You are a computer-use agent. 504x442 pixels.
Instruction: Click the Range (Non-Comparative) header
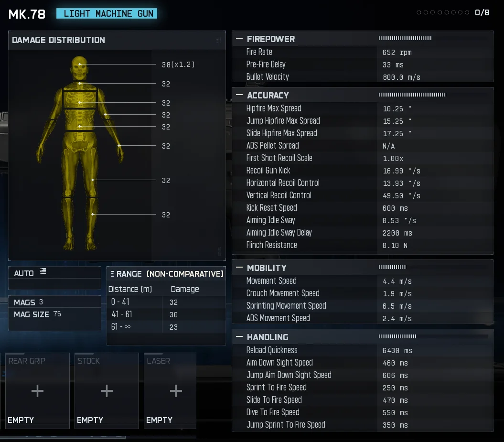pos(170,274)
